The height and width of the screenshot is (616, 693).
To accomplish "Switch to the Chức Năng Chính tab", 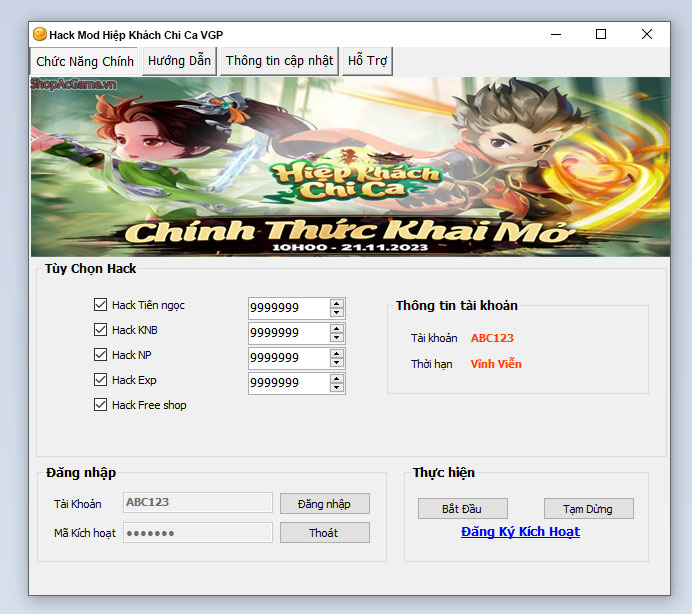I will coord(84,61).
